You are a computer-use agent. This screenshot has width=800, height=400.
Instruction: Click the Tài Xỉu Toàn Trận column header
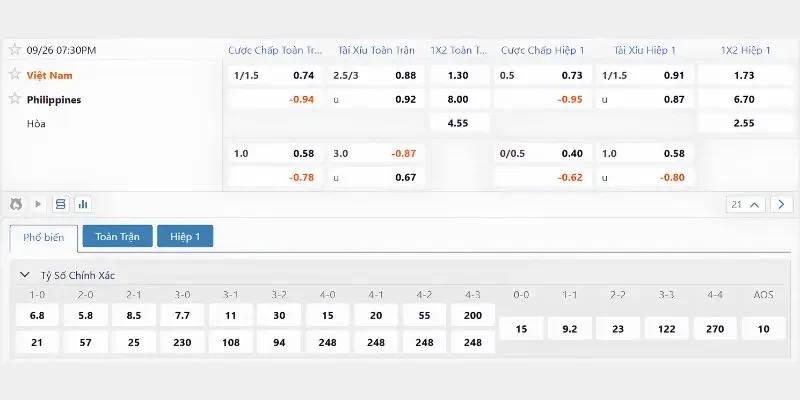point(376,50)
